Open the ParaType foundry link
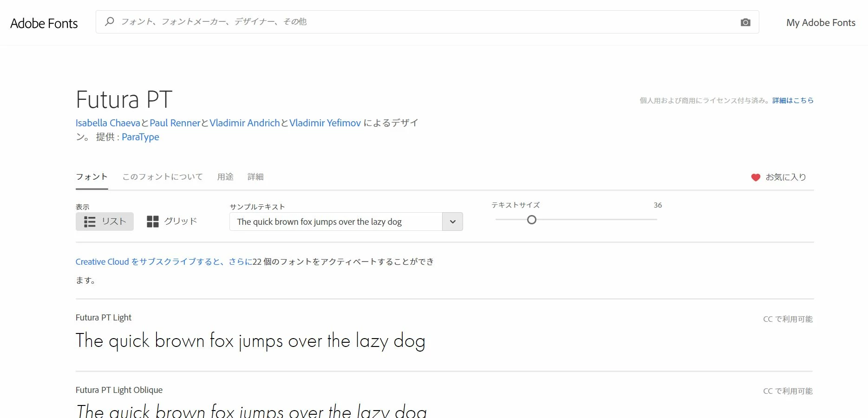This screenshot has height=418, width=868. pos(140,137)
